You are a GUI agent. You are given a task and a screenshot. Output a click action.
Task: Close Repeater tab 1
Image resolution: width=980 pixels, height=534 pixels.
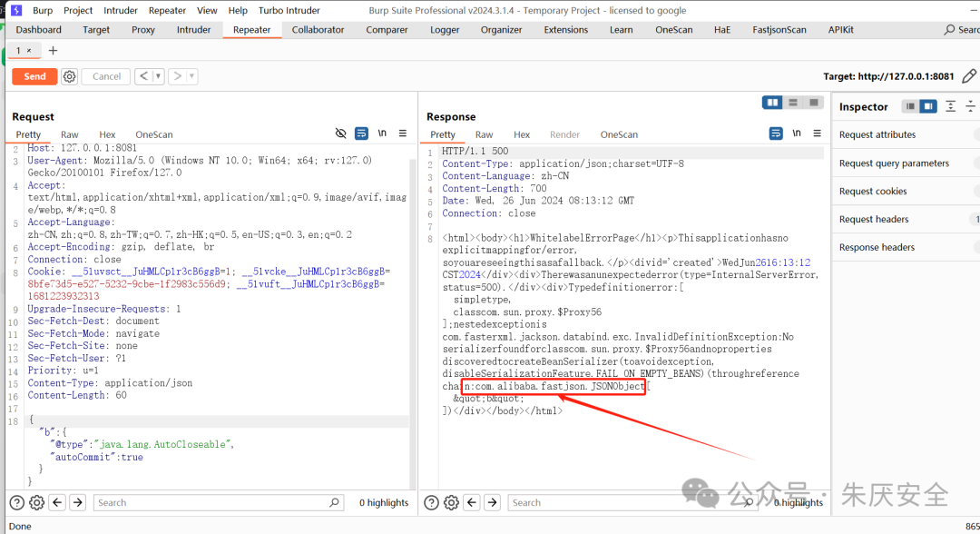[29, 51]
